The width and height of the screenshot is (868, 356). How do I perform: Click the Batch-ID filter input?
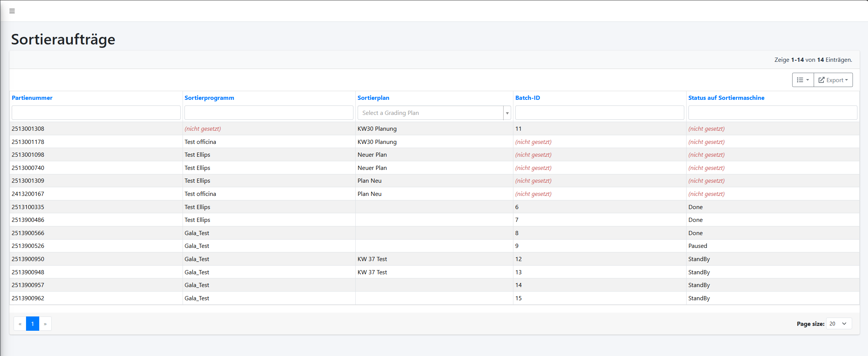pos(599,113)
